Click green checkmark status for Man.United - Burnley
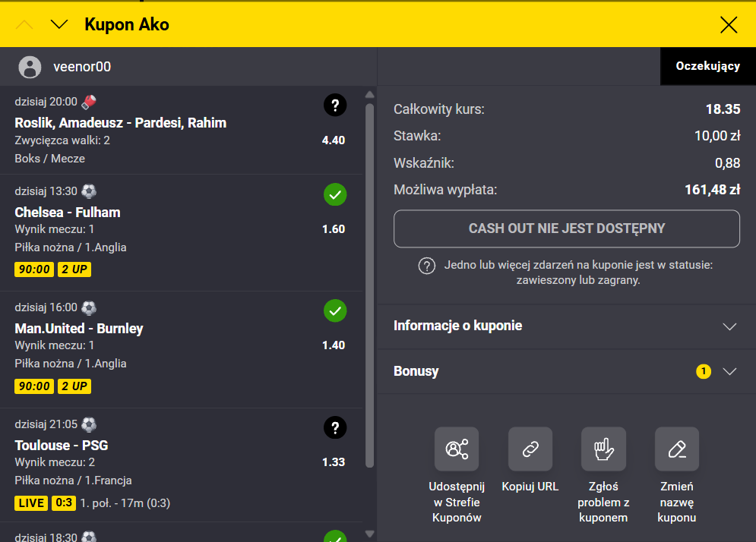The height and width of the screenshot is (542, 756). coord(335,310)
